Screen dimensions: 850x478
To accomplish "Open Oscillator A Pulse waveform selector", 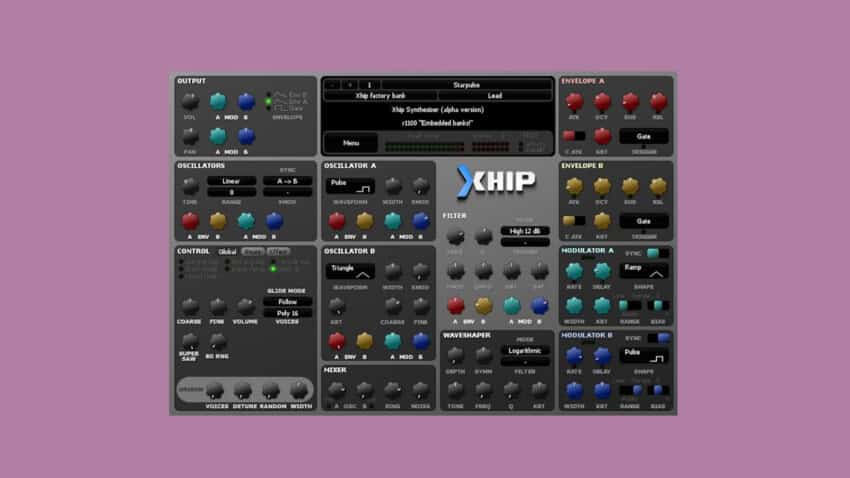I will coord(349,186).
